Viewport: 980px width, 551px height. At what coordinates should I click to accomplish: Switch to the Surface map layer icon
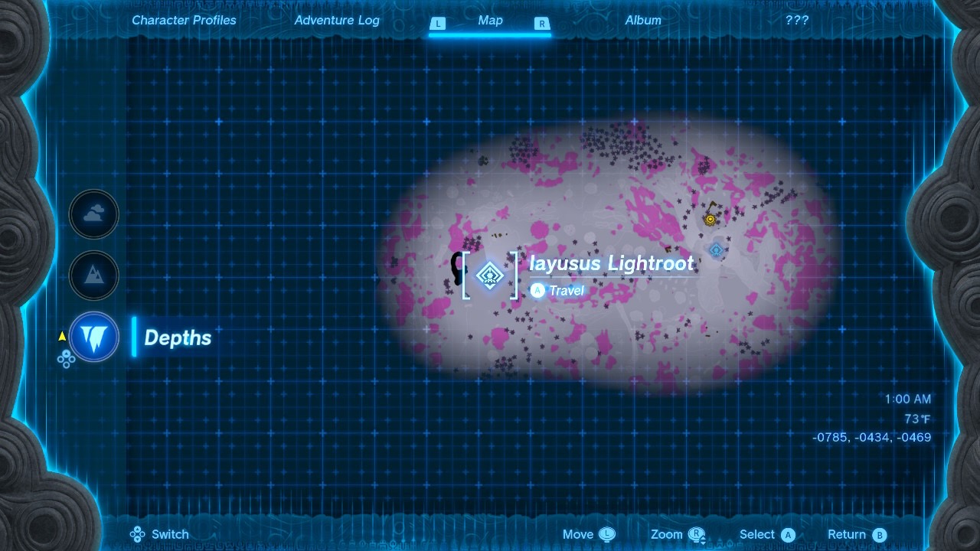(94, 275)
